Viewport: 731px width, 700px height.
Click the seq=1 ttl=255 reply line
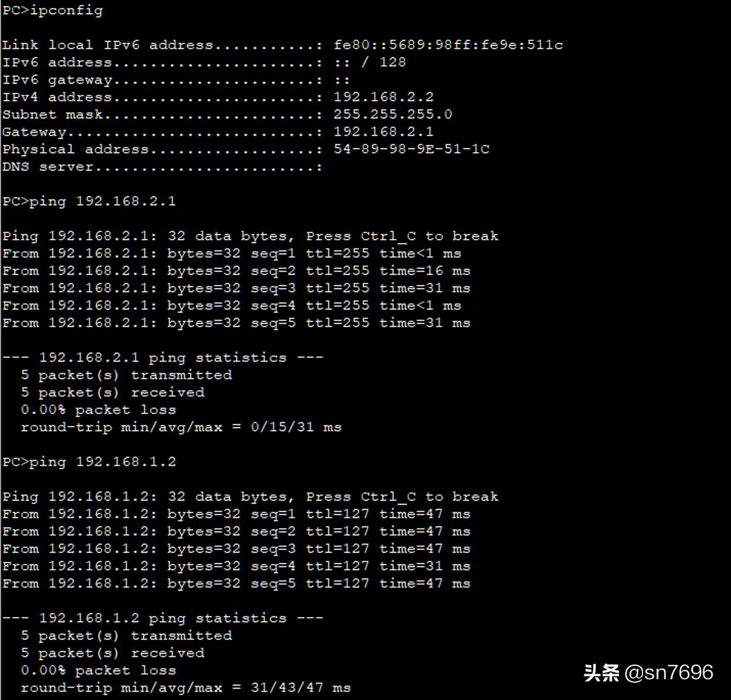click(232, 254)
